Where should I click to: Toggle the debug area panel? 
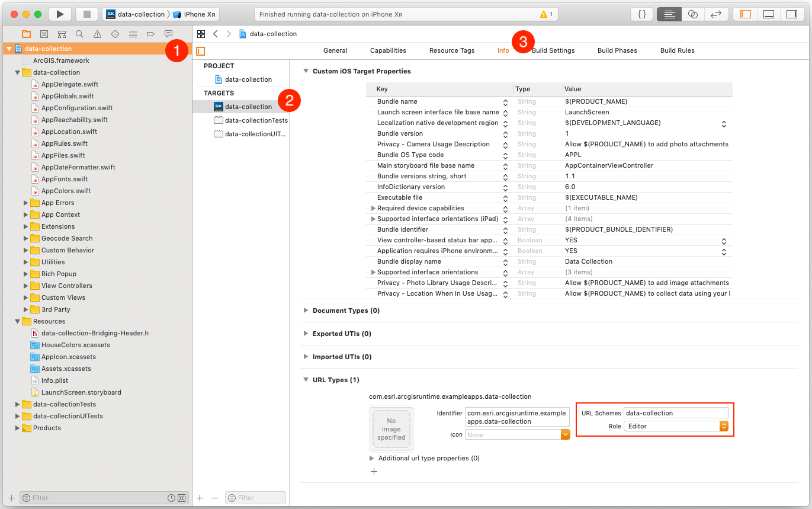769,14
